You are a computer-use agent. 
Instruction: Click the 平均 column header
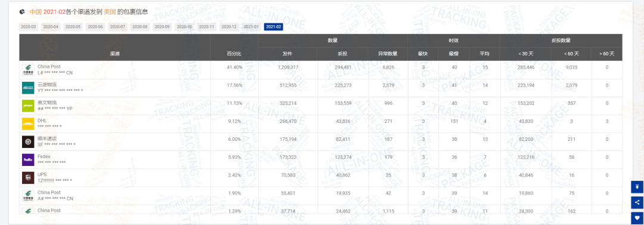(485, 54)
